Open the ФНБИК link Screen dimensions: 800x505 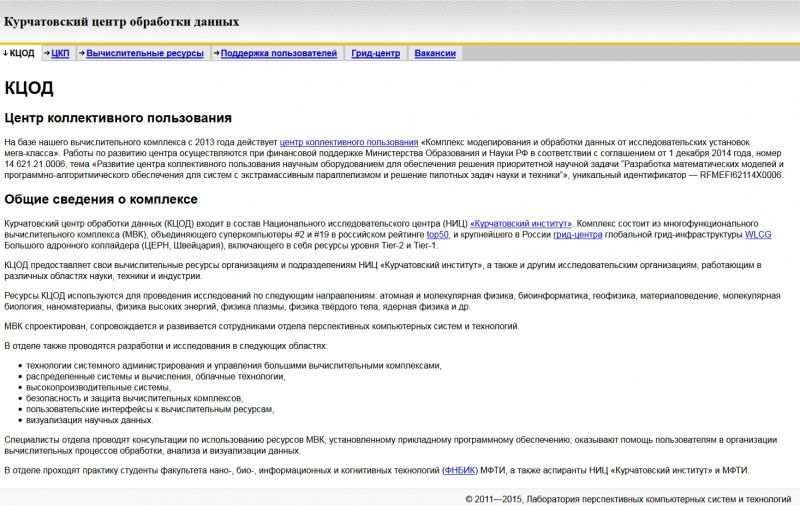460,470
